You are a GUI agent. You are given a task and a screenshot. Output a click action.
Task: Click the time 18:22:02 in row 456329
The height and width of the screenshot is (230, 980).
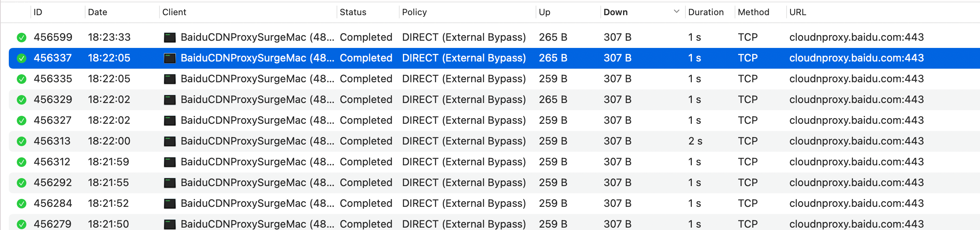click(x=109, y=99)
